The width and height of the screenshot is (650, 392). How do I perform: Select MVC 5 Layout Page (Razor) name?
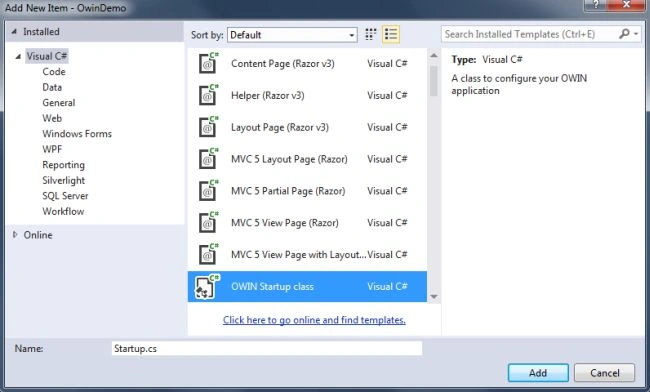click(x=289, y=159)
